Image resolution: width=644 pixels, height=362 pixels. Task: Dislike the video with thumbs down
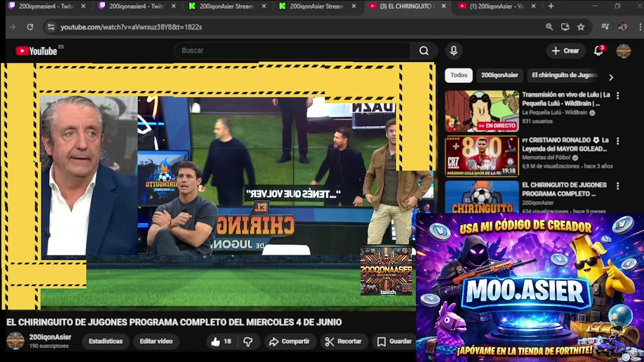[248, 341]
